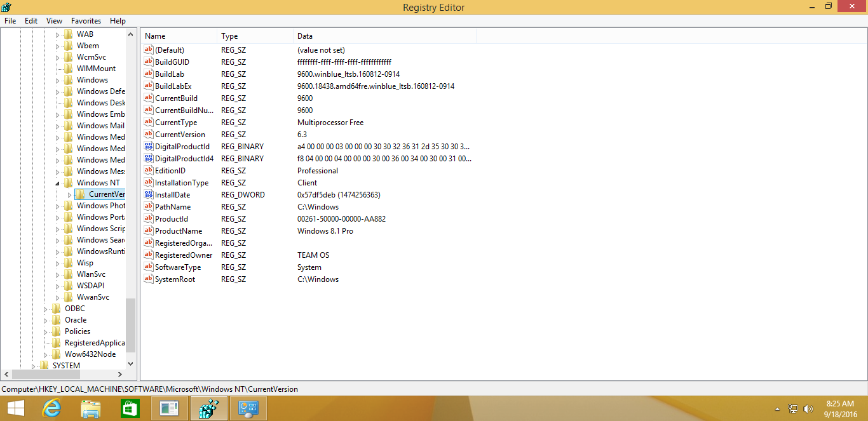
Task: Open the Favorites menu
Action: [86, 21]
